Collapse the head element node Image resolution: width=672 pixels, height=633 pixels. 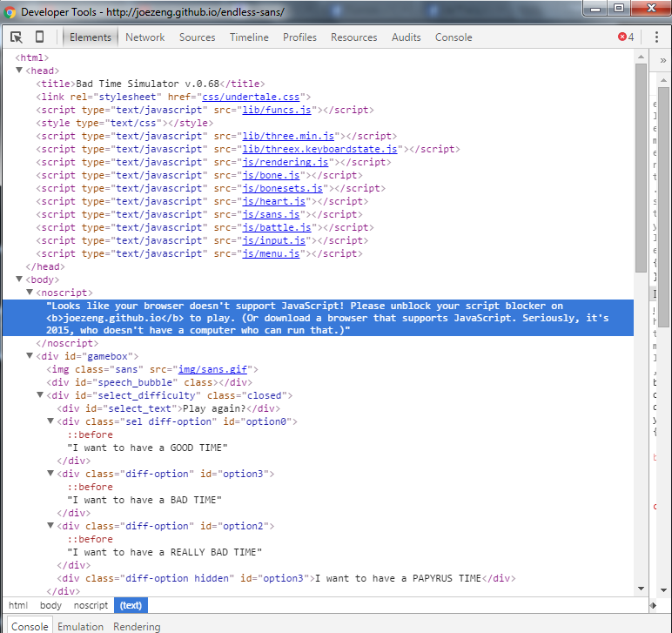(x=20, y=71)
